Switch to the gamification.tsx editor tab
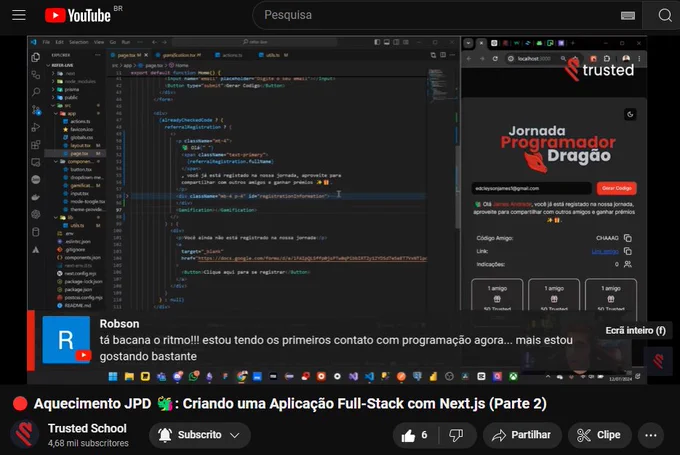This screenshot has width=680, height=455. point(178,55)
